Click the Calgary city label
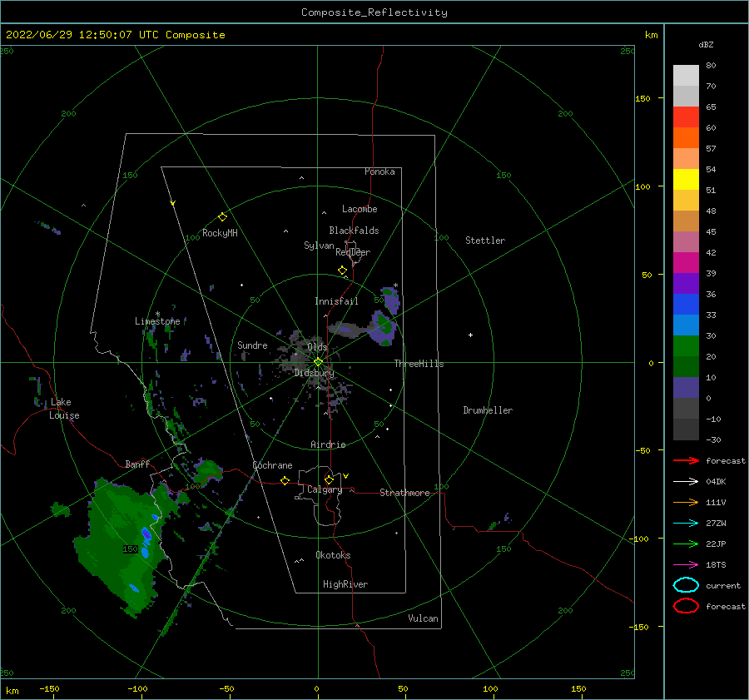 325,489
